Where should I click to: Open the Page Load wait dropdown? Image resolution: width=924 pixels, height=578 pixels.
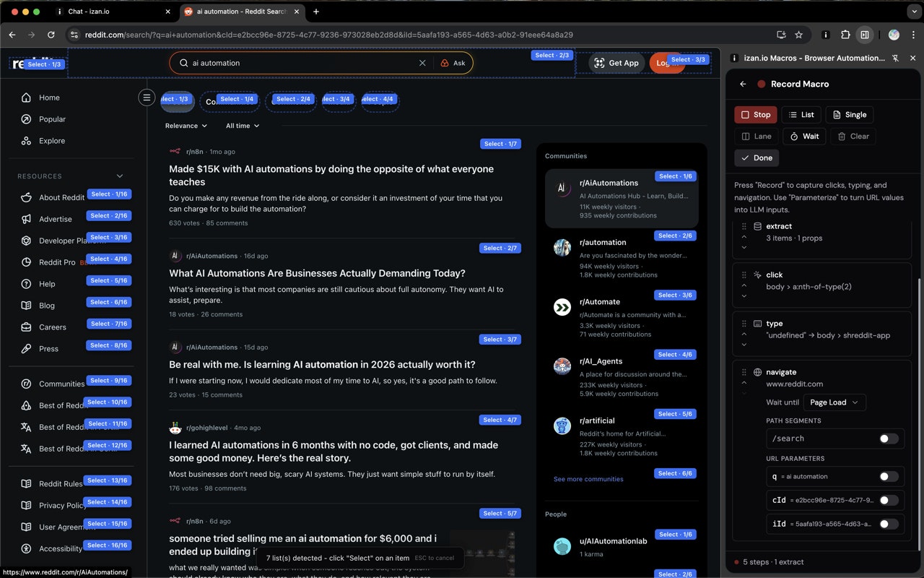(834, 402)
